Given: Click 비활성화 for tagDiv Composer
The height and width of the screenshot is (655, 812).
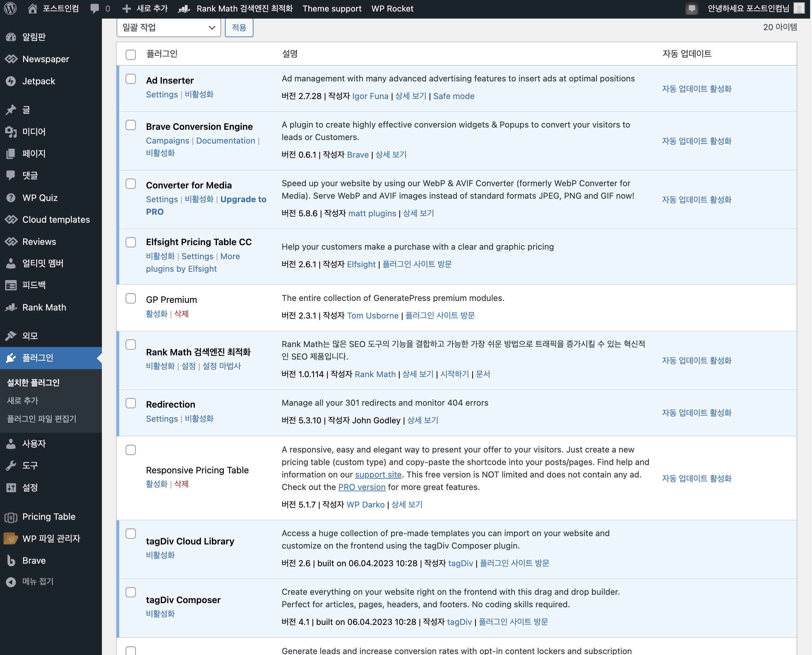Looking at the screenshot, I should (160, 614).
